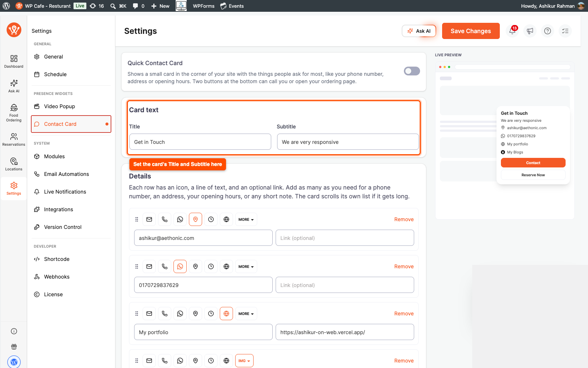
Task: Select phone icon in ashikur@aethonic.com row
Action: click(x=165, y=219)
